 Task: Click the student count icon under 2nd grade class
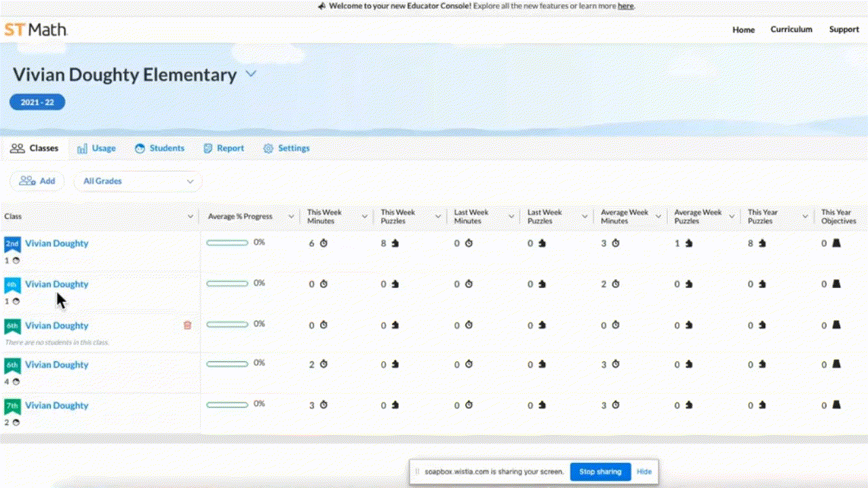[x=16, y=260]
